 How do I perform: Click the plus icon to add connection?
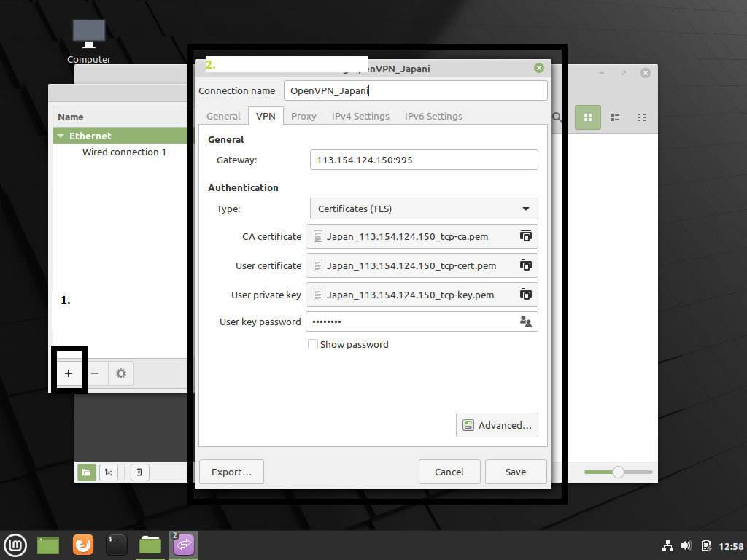[x=69, y=373]
